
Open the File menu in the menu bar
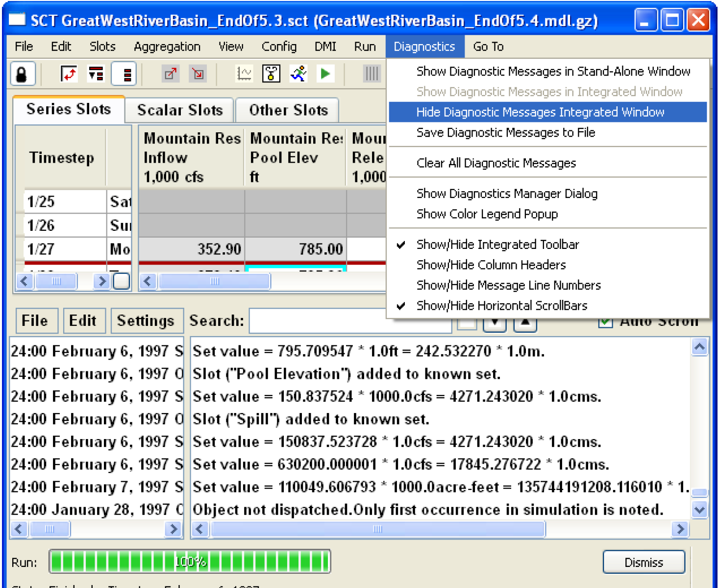click(x=24, y=47)
